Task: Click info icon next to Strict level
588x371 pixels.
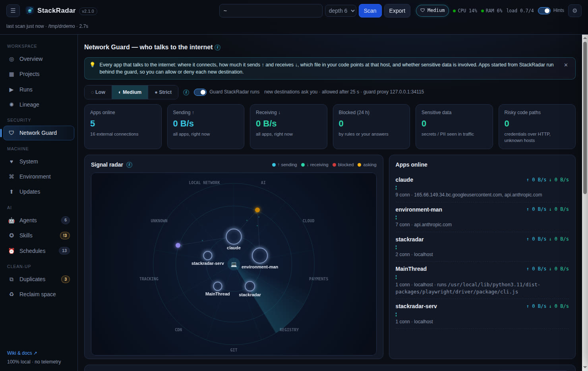Action: [x=186, y=92]
